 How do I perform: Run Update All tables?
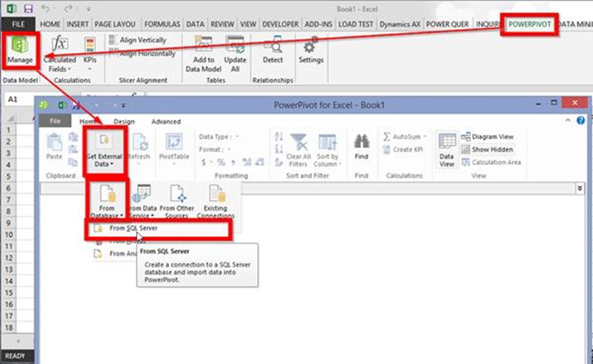pos(235,54)
